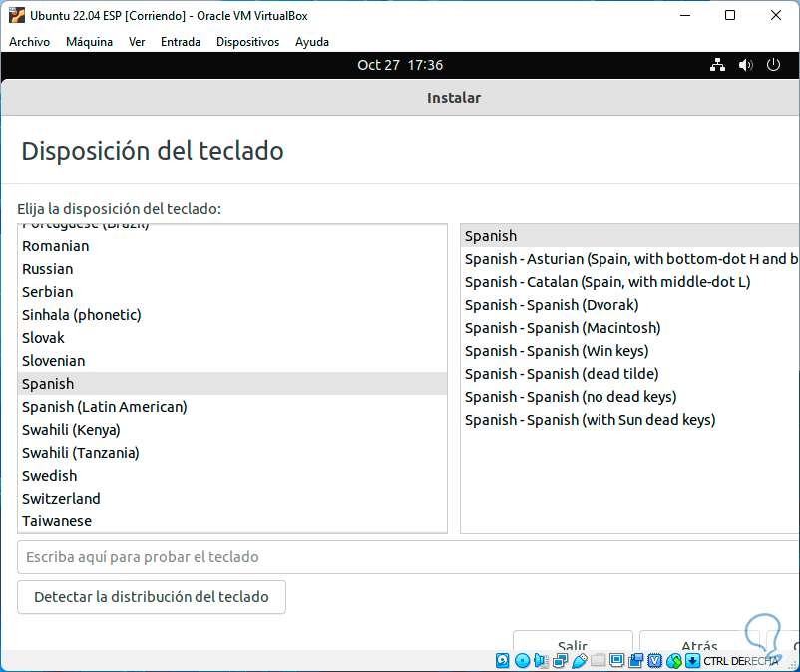This screenshot has height=672, width=800.
Task: Select Spanish - Spanish (no dead keys) variant
Action: 630,397
